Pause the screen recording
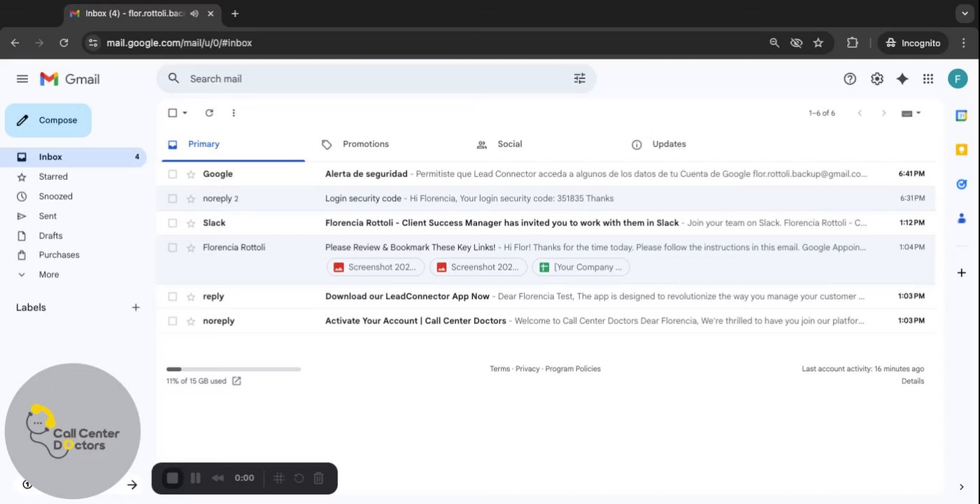 click(196, 478)
